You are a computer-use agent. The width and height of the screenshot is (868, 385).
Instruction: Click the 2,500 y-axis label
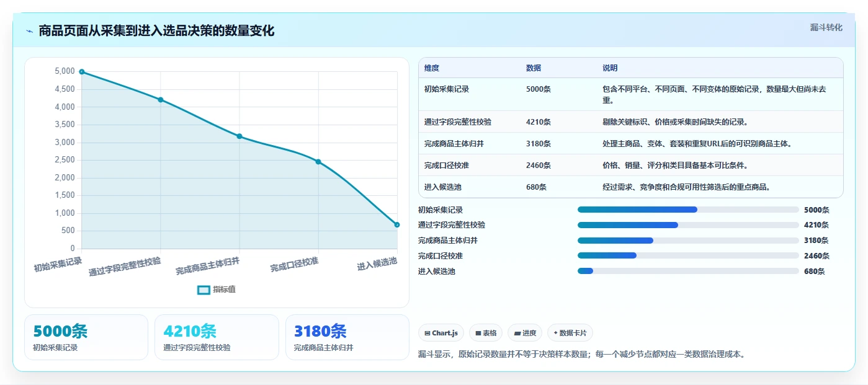click(65, 160)
